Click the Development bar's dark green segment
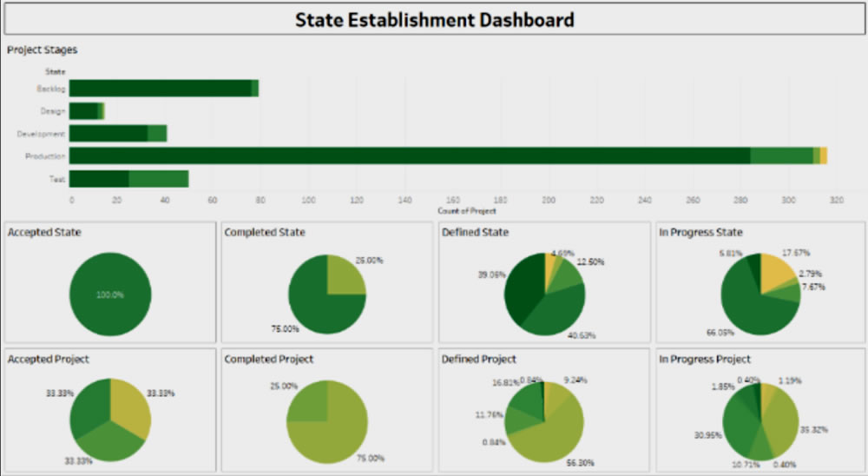 pos(108,134)
